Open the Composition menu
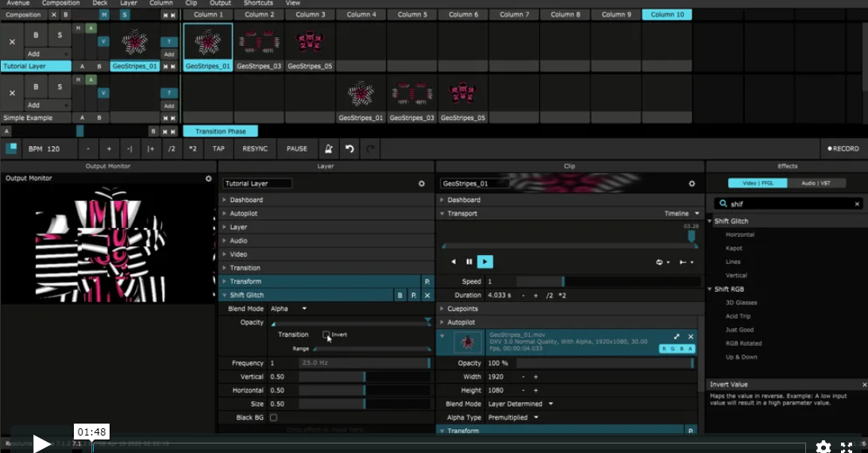Screen dimensions: 868x453 60,3
